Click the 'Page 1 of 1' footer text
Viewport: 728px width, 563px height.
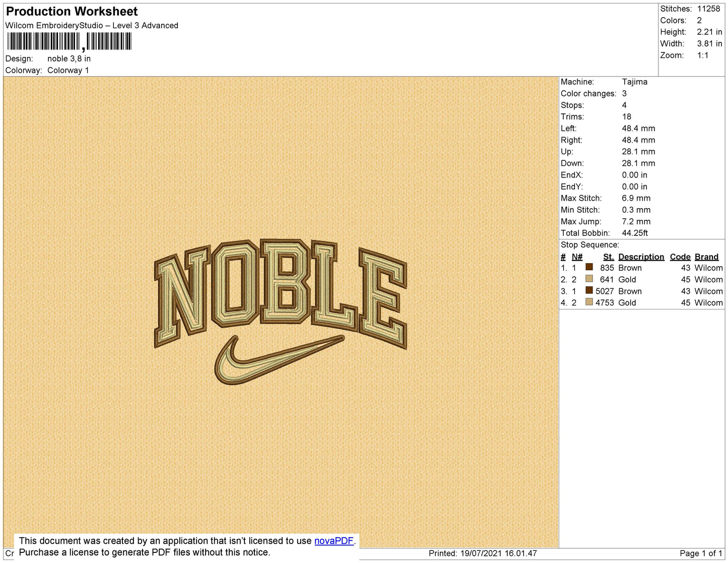(701, 553)
